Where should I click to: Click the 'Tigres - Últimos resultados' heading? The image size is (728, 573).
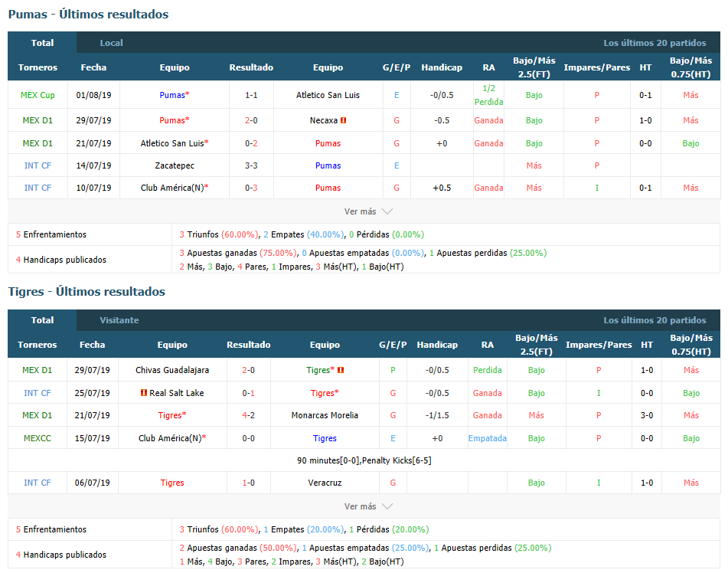[x=87, y=292]
